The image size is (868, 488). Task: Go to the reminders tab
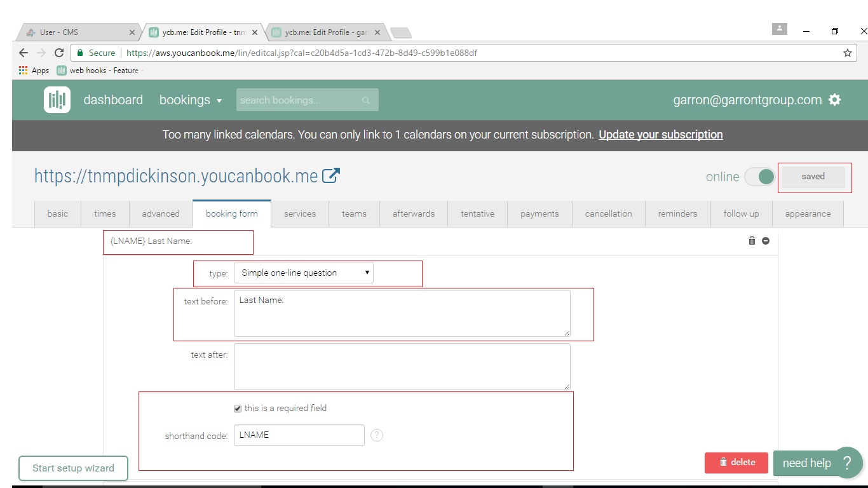coord(677,213)
